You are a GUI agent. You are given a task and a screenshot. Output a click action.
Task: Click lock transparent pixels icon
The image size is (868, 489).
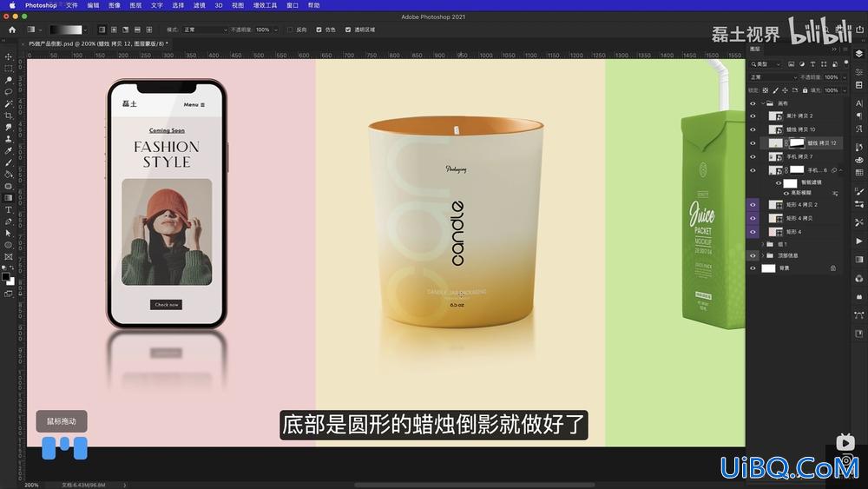click(765, 90)
